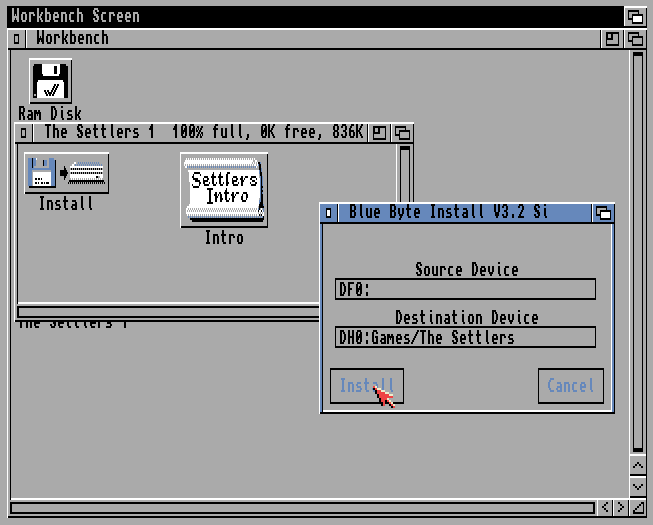The image size is (653, 525).
Task: Click The Settlers 1 window vertical scrollbar
Action: [x=405, y=174]
